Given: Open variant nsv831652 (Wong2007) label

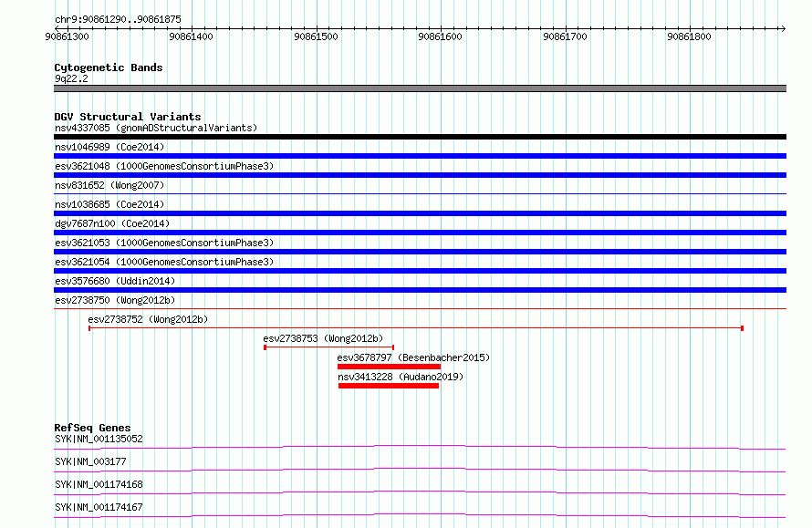Looking at the screenshot, I should (109, 185).
